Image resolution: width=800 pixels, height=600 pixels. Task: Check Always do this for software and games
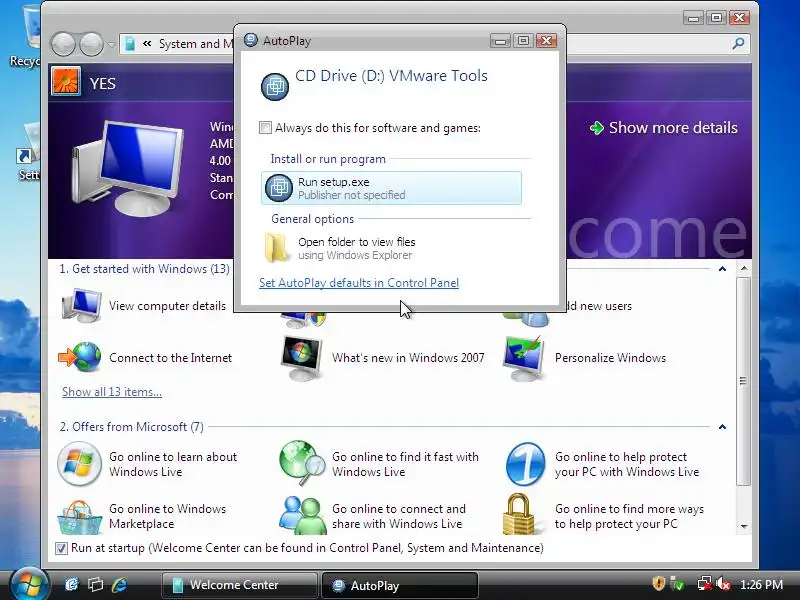tap(265, 128)
